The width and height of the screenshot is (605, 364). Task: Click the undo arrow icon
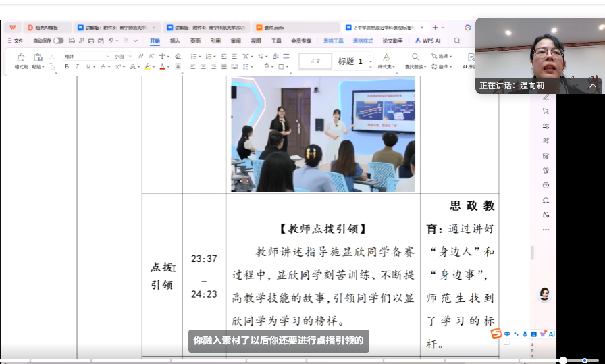click(x=111, y=41)
